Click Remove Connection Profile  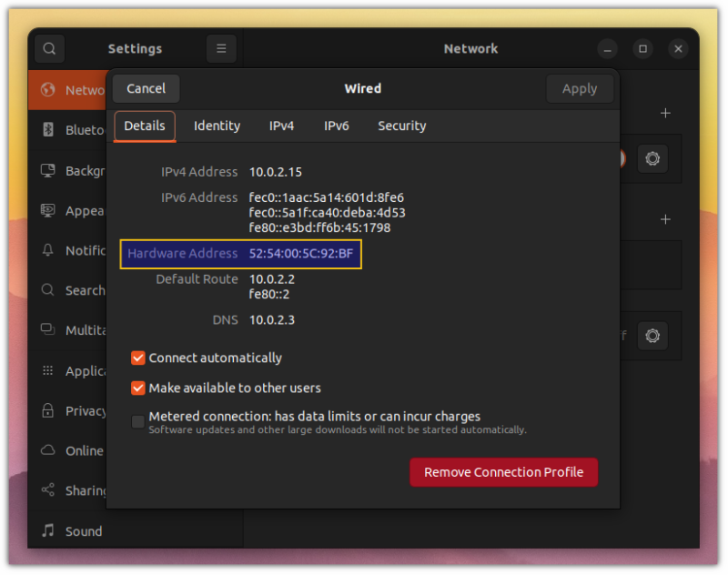click(x=503, y=472)
